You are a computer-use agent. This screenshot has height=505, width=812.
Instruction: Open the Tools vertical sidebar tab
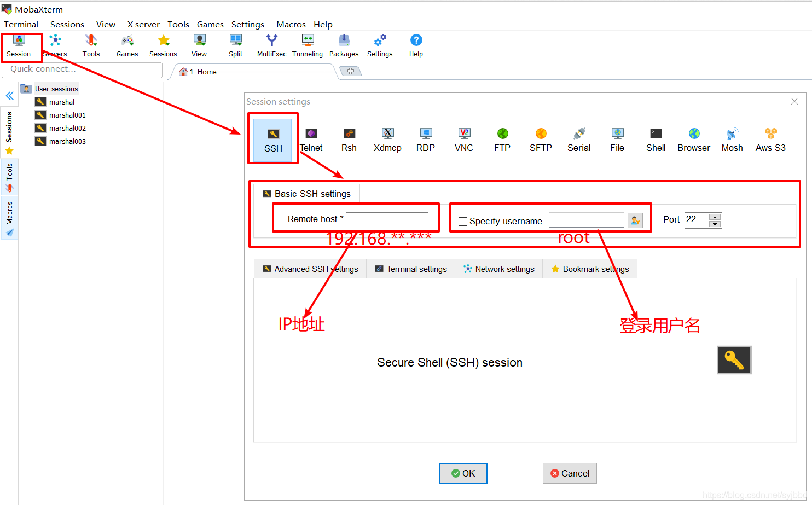coord(9,177)
